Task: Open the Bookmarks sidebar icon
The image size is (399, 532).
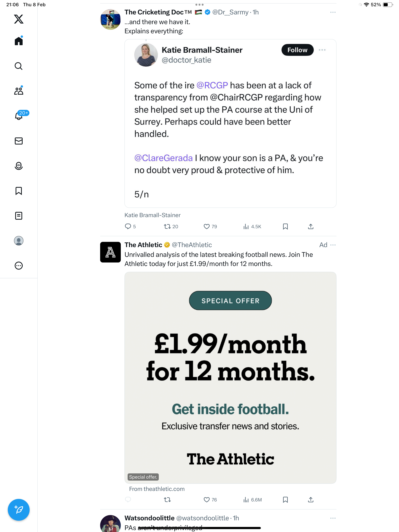Action: (x=19, y=191)
